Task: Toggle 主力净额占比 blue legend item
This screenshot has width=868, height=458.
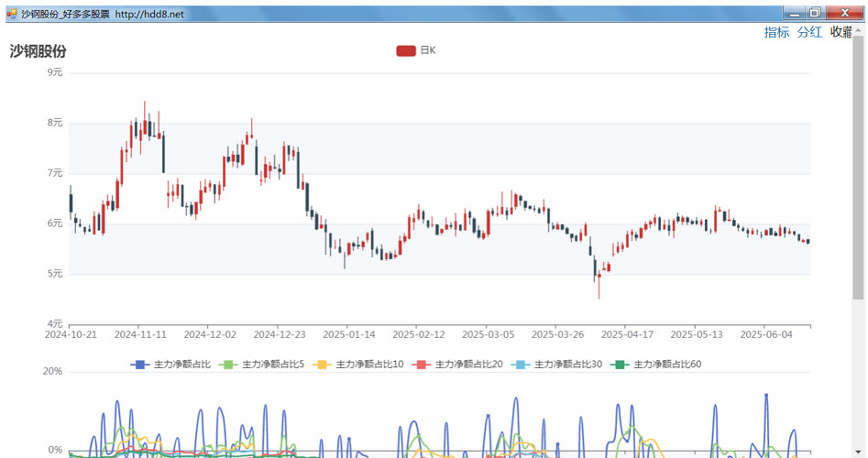Action: pyautogui.click(x=170, y=365)
